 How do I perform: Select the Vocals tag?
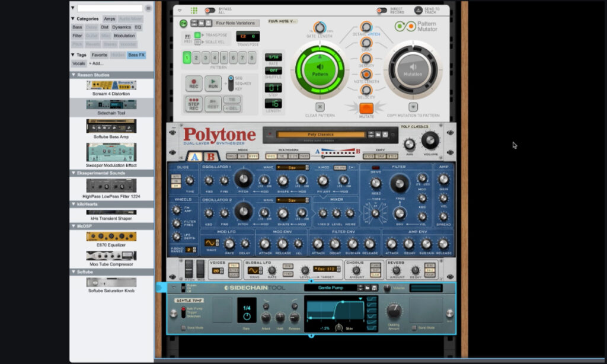(79, 63)
